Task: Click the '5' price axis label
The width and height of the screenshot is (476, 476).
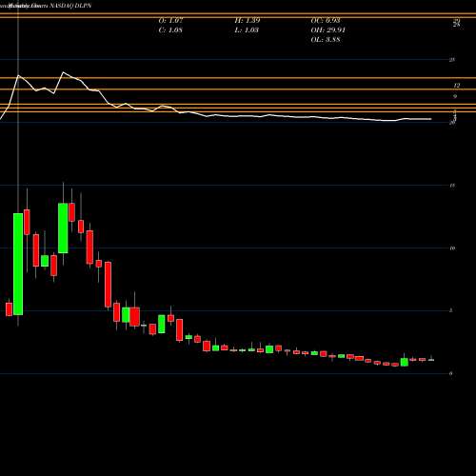Action: 451,310
